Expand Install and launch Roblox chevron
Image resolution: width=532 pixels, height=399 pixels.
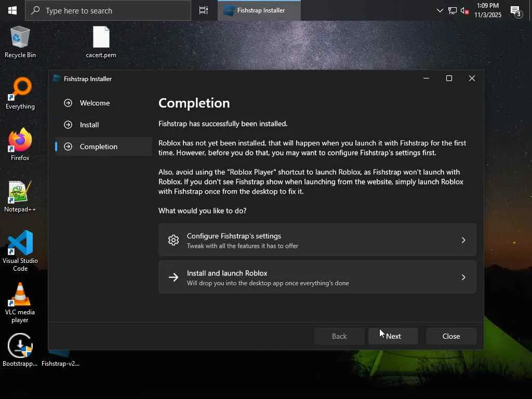pos(463,277)
